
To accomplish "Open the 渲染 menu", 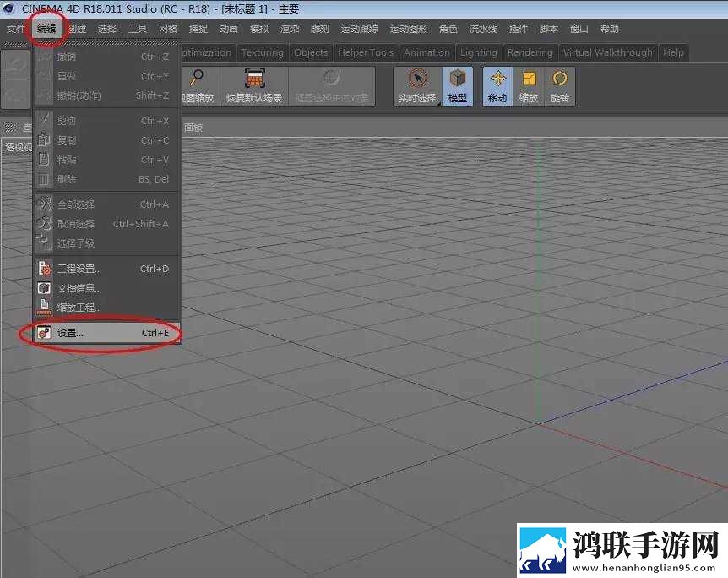I will [289, 29].
